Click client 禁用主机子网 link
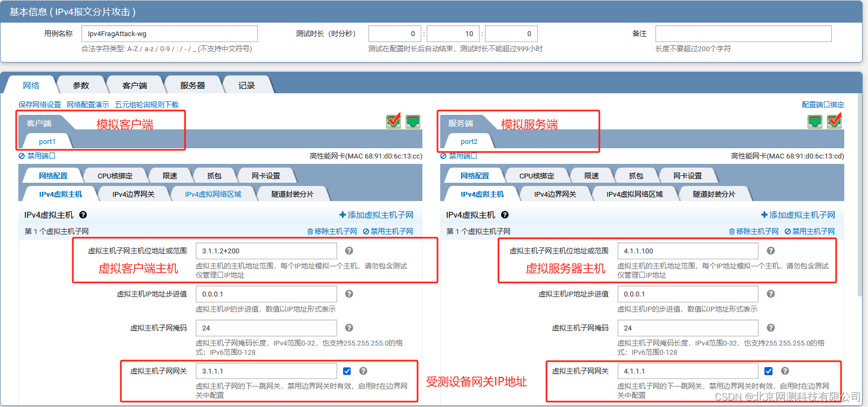The height and width of the screenshot is (407, 868). (x=388, y=231)
